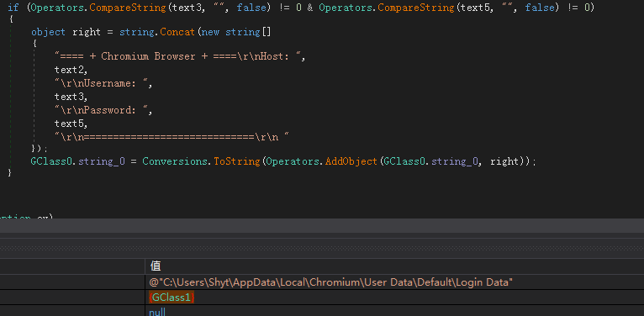Select the CompareString call comparing text5
This screenshot has height=316, width=644.
point(416,8)
